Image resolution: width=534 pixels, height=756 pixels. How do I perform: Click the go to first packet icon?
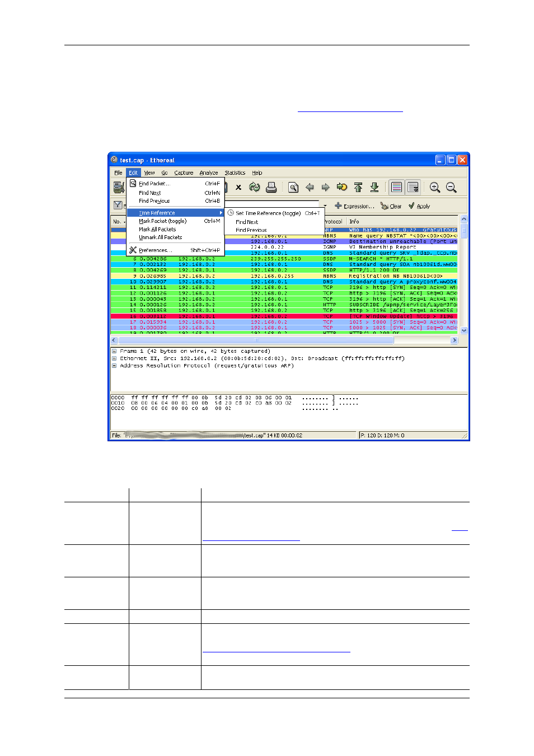(x=358, y=188)
